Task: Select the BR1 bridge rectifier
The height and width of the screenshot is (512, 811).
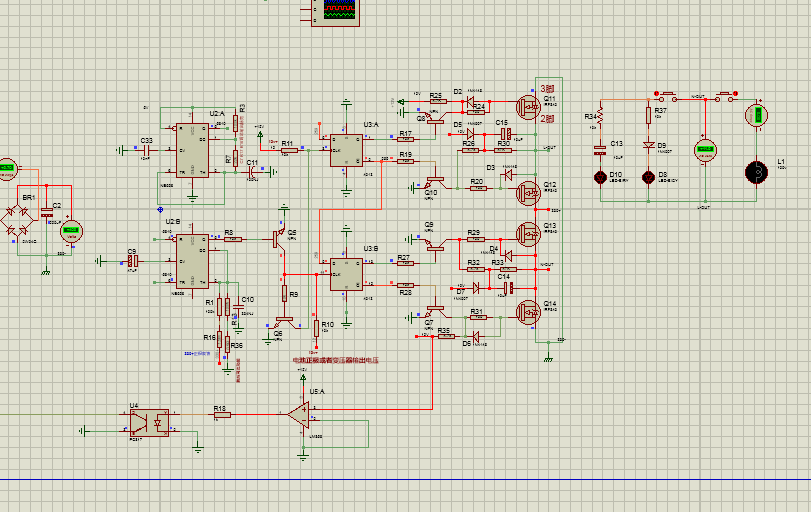Action: pos(17,220)
